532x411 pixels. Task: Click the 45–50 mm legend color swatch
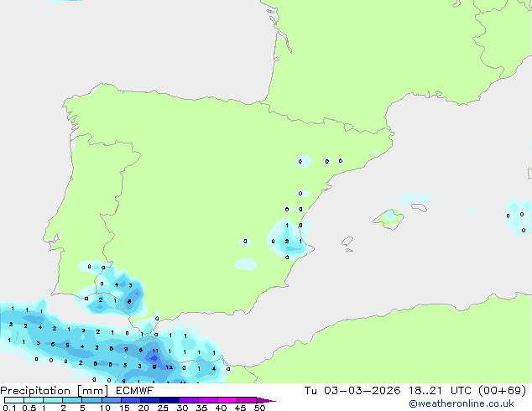[247, 400]
